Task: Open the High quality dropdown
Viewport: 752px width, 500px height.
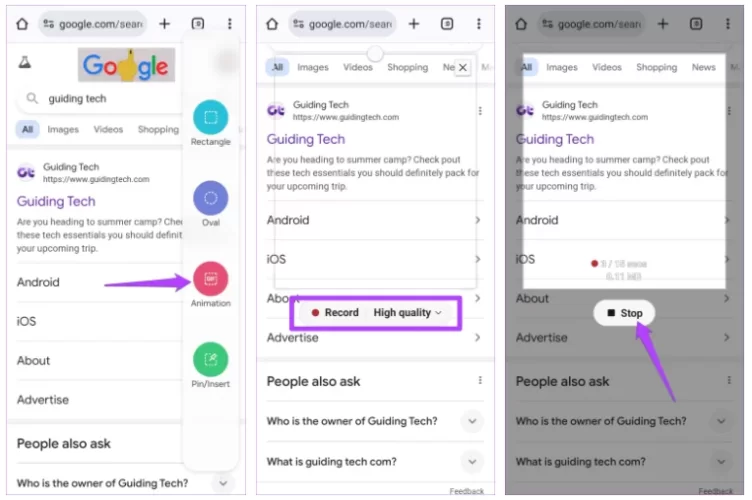Action: tap(408, 313)
